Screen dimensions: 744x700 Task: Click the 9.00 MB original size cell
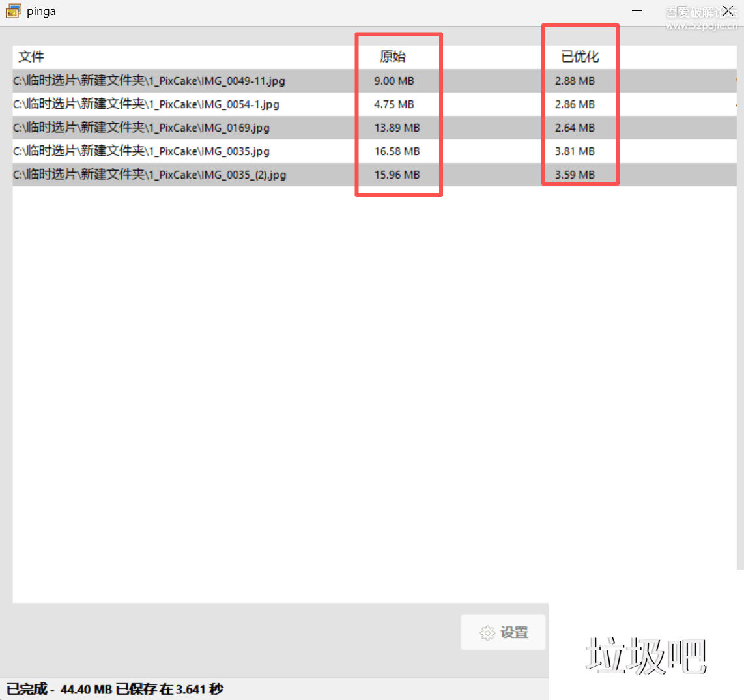[394, 81]
